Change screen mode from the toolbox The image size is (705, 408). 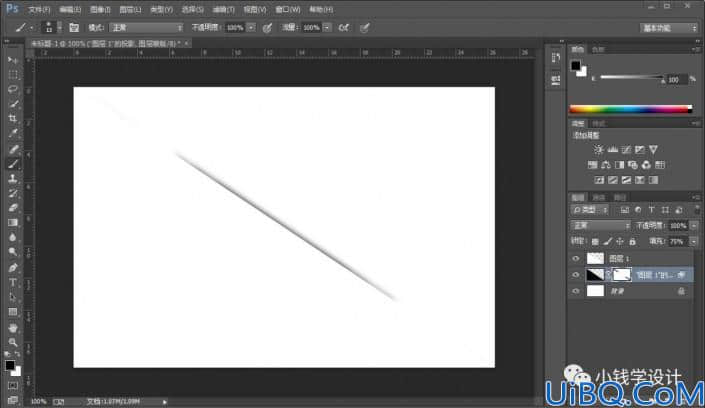pos(13,399)
